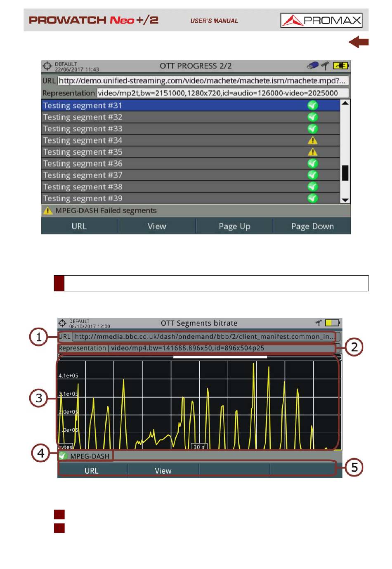The image size is (392, 569).
Task: Select row Testing segment #33
Action: pyautogui.click(x=191, y=128)
